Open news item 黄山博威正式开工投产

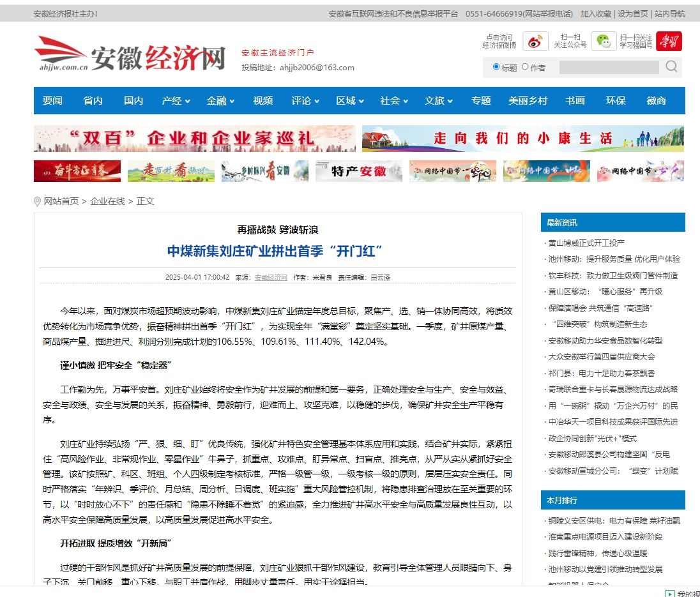pyautogui.click(x=586, y=243)
